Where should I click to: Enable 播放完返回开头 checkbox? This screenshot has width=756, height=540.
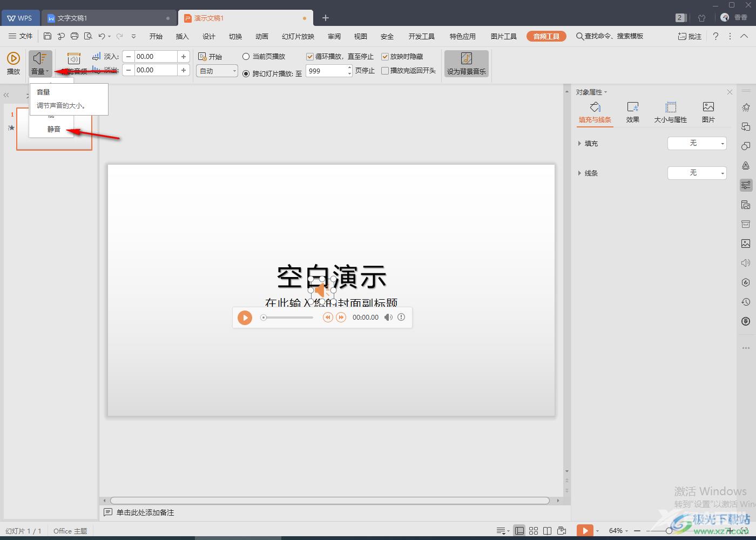385,71
